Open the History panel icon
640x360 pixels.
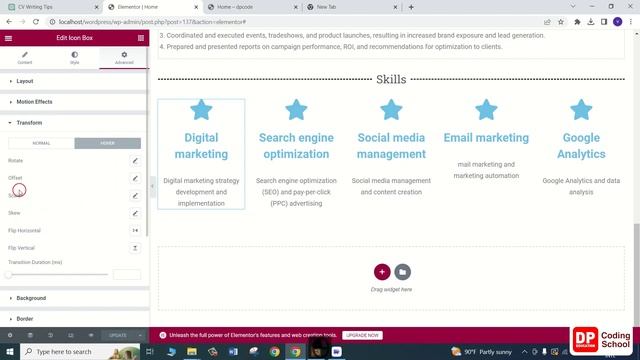pyautogui.click(x=51, y=335)
